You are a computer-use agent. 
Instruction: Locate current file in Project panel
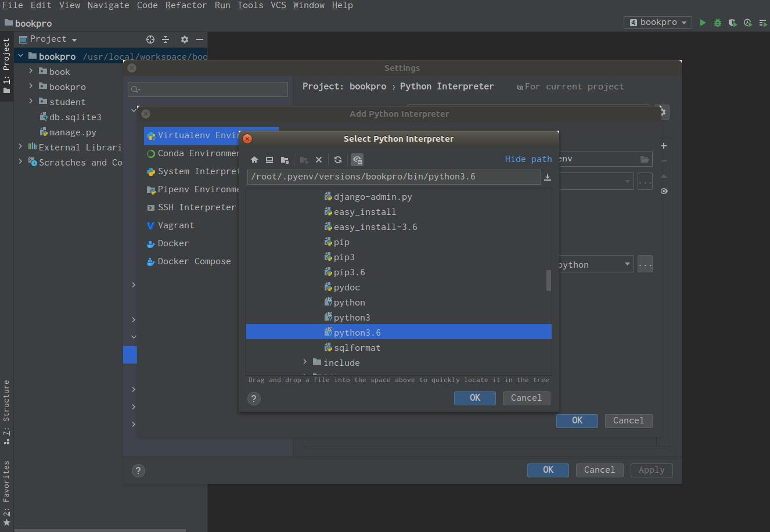click(x=150, y=39)
